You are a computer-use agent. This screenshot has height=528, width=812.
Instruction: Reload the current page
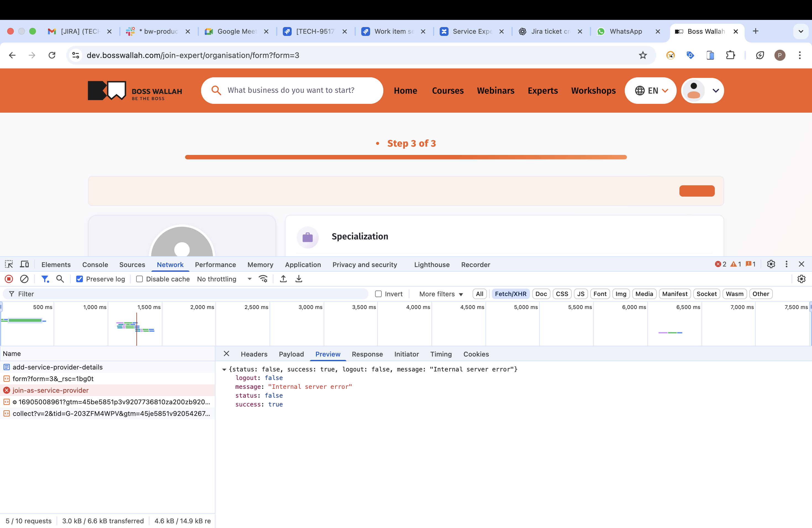(52, 55)
